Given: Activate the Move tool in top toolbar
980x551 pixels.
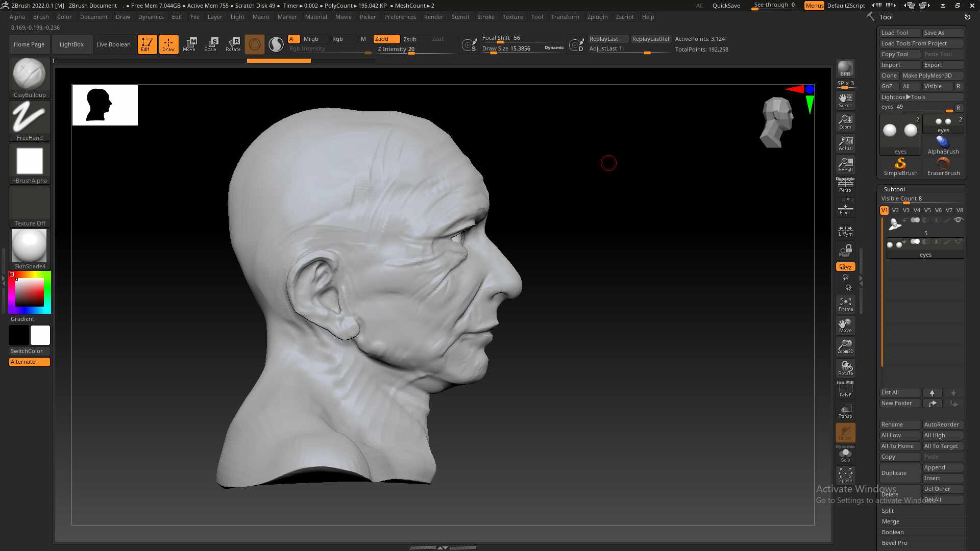Looking at the screenshot, I should pyautogui.click(x=190, y=44).
